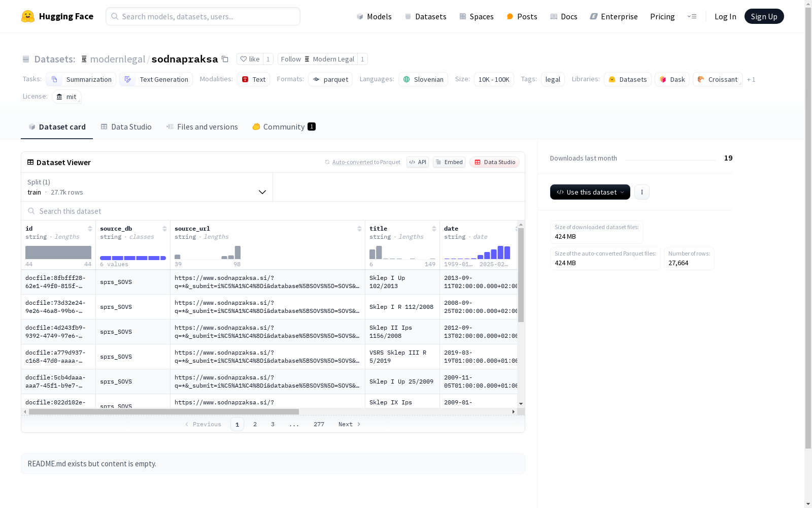Switch to the Dataset card tab
The height and width of the screenshot is (508, 812).
57,127
